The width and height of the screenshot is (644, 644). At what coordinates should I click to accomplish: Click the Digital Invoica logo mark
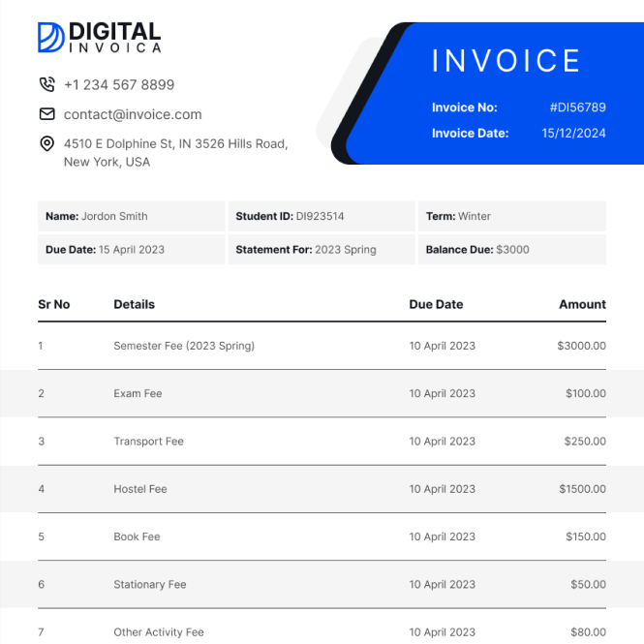[x=51, y=38]
